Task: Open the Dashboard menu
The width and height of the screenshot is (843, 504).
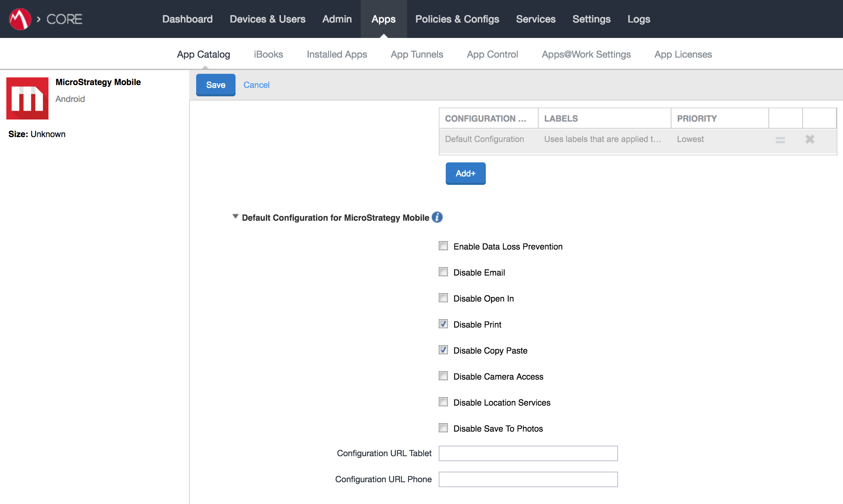Action: tap(187, 19)
